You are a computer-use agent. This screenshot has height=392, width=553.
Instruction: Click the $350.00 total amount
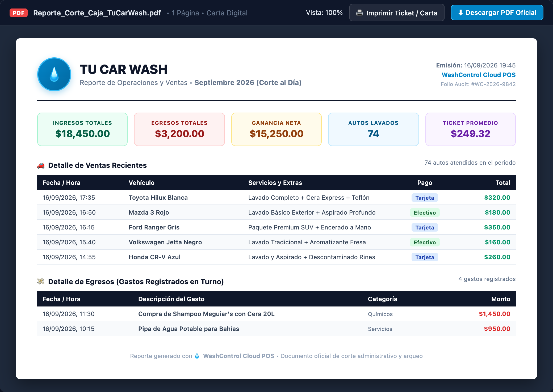click(497, 227)
